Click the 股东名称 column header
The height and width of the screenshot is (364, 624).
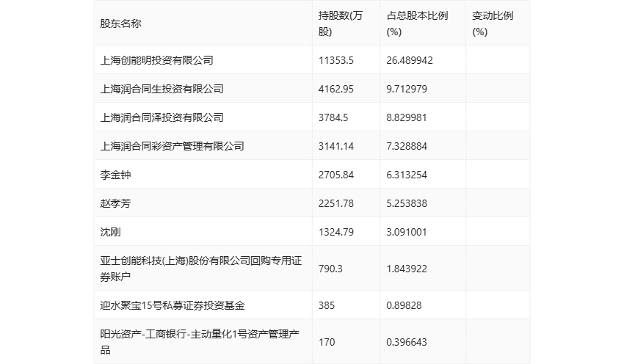(x=120, y=23)
